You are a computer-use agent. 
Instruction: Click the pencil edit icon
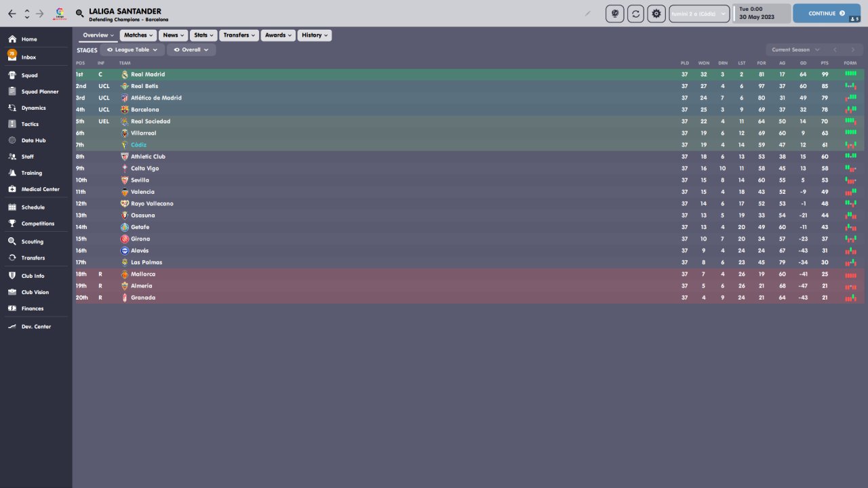point(588,14)
